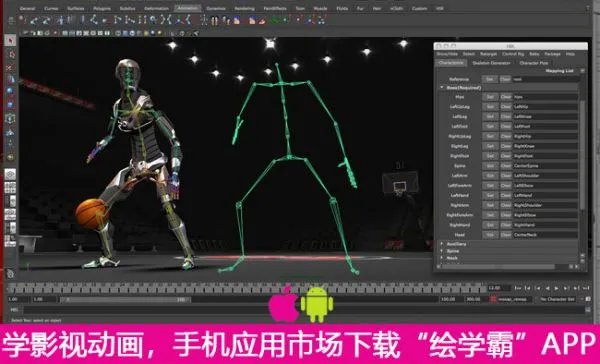
Task: Switch to the Character Plot tab
Action: [x=534, y=63]
